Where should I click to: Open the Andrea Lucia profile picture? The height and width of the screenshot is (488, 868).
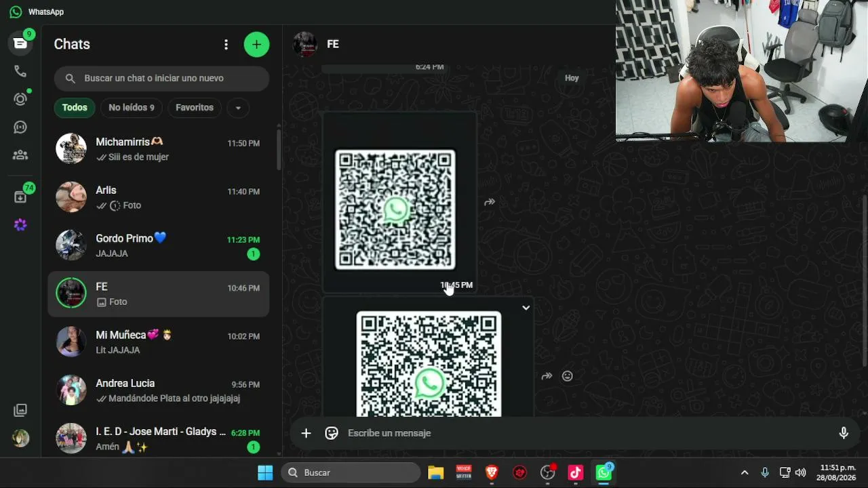(71, 390)
